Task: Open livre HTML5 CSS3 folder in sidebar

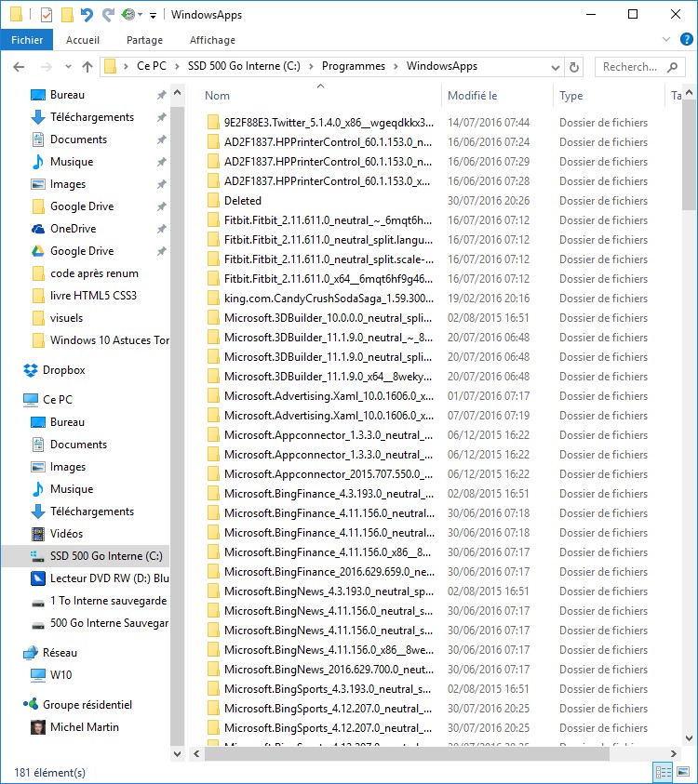Action: click(93, 296)
